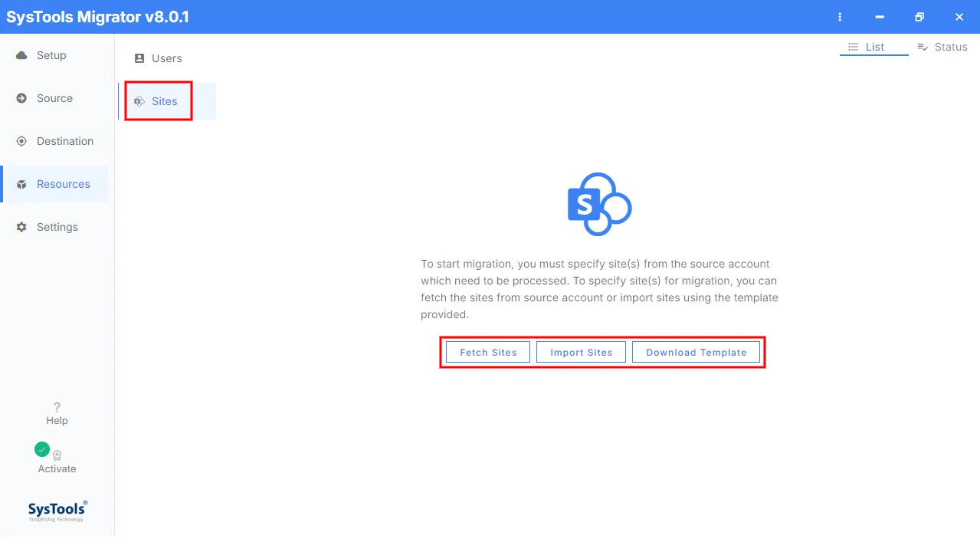Click the SysTools logo
Image resolution: width=980 pixels, height=552 pixels.
coord(57,511)
